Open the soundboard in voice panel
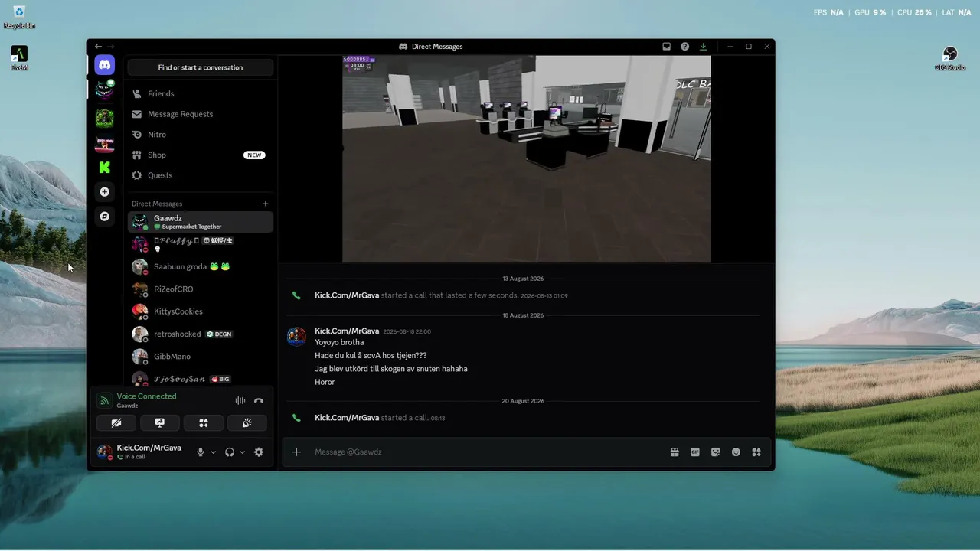The height and width of the screenshot is (551, 980). (247, 422)
